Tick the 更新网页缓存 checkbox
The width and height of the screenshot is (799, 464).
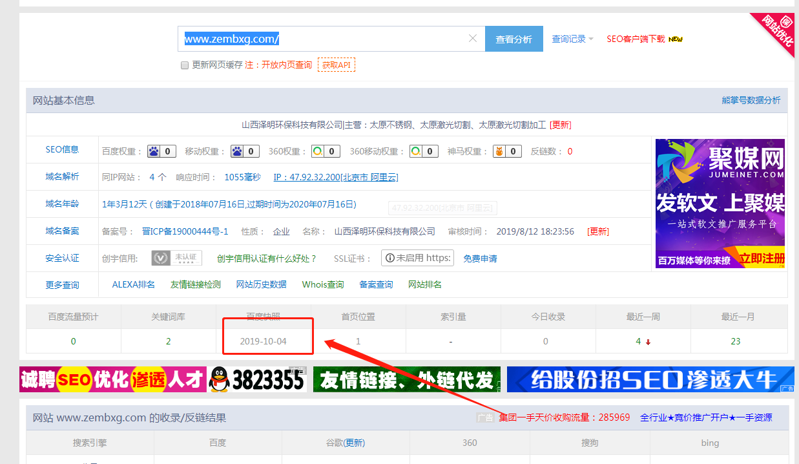coord(184,65)
